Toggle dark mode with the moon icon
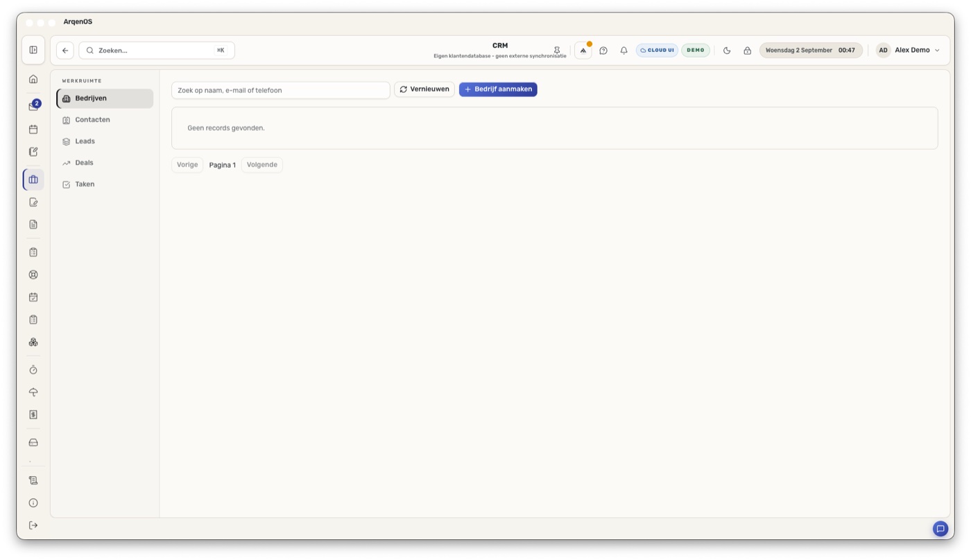Image resolution: width=971 pixels, height=560 pixels. (727, 50)
